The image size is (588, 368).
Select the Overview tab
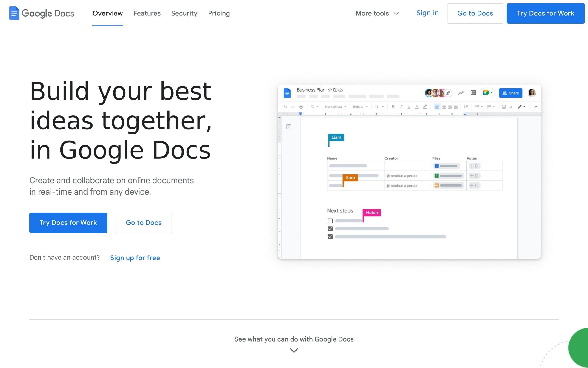[108, 13]
